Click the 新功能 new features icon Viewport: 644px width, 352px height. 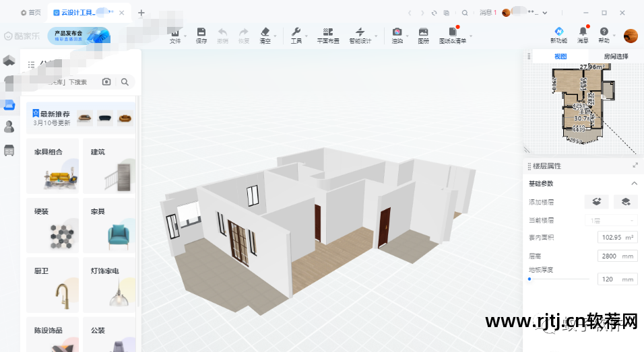pyautogui.click(x=559, y=32)
